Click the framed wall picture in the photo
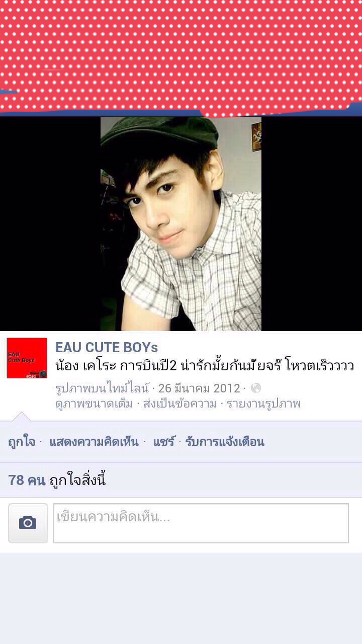 [x=256, y=136]
